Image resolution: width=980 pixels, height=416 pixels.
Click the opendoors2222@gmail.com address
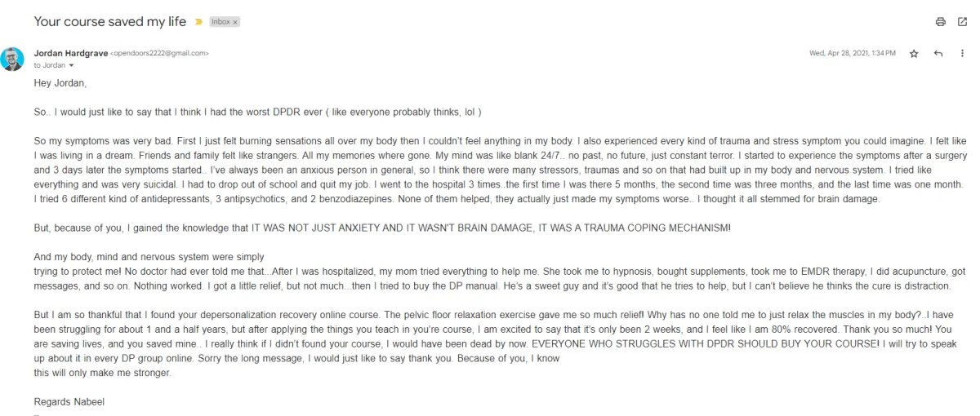[x=159, y=53]
